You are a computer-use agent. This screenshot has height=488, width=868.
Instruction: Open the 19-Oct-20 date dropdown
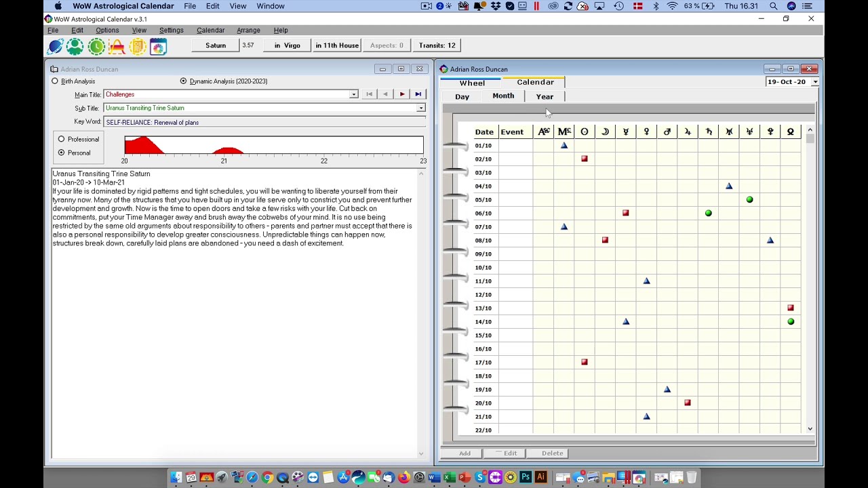pos(815,82)
